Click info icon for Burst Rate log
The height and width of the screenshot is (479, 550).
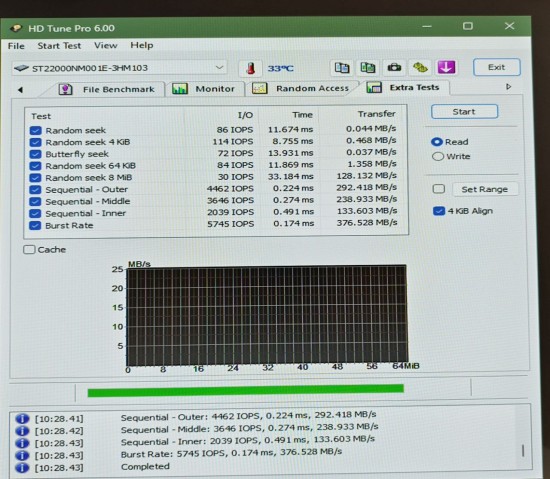point(22,456)
